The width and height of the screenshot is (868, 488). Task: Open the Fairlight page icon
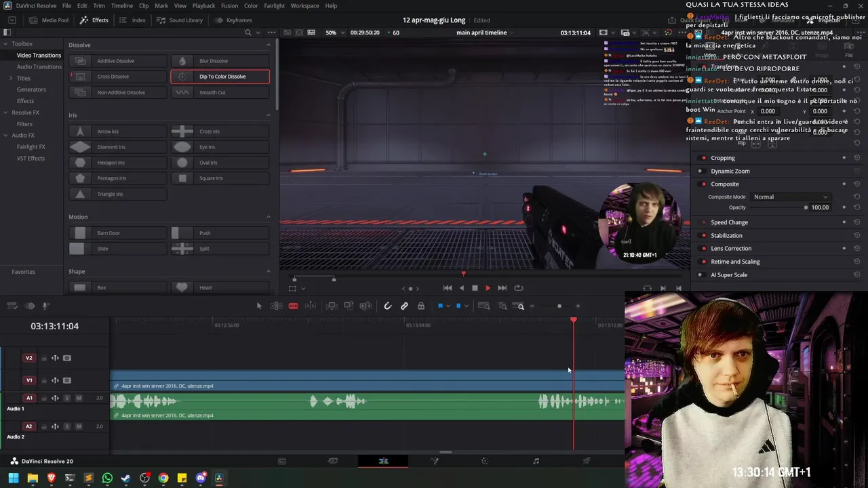coord(536,461)
